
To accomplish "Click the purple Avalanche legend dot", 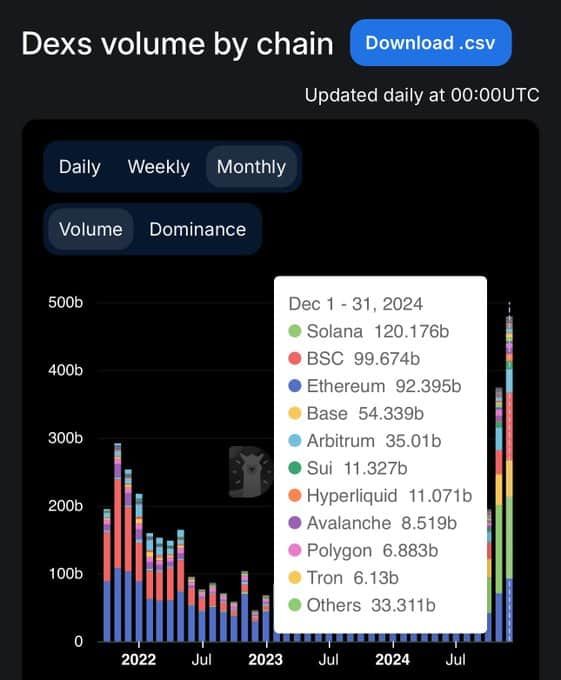I will pos(295,523).
